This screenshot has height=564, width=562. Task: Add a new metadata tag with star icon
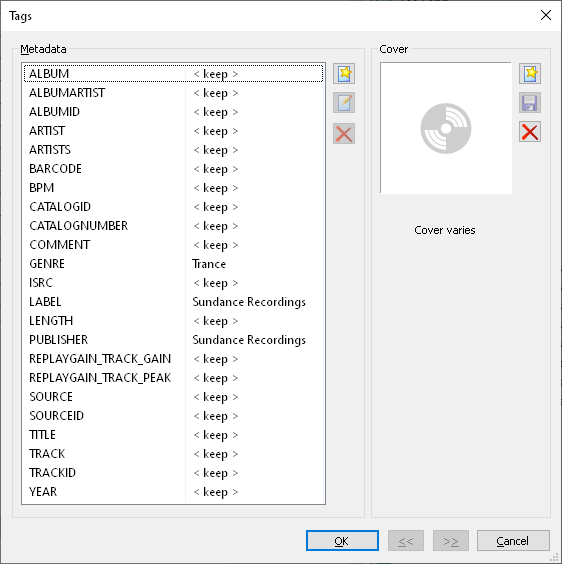click(x=344, y=74)
